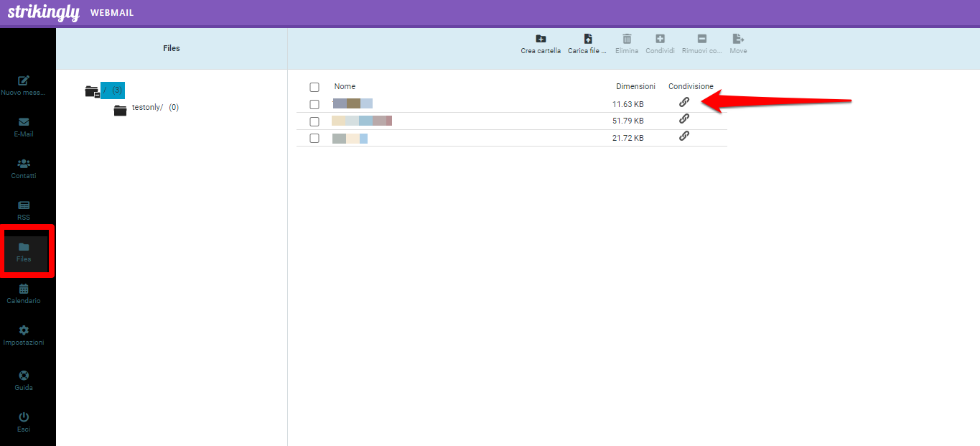
Task: Sort by Dimensioni column header
Action: [635, 86]
